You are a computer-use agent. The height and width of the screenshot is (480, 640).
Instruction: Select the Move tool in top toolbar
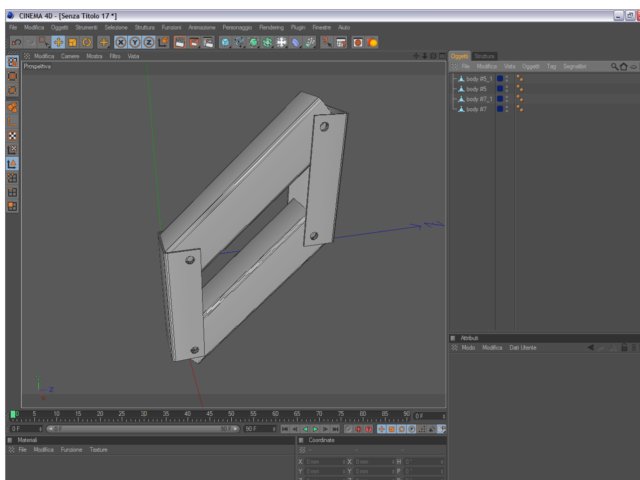pyautogui.click(x=58, y=42)
